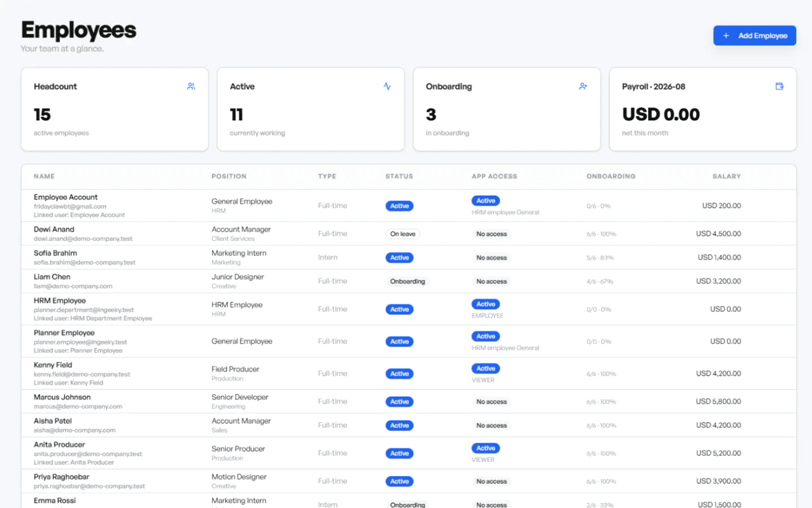The image size is (812, 508).
Task: Click the HRM Employee name in table
Action: tap(60, 301)
